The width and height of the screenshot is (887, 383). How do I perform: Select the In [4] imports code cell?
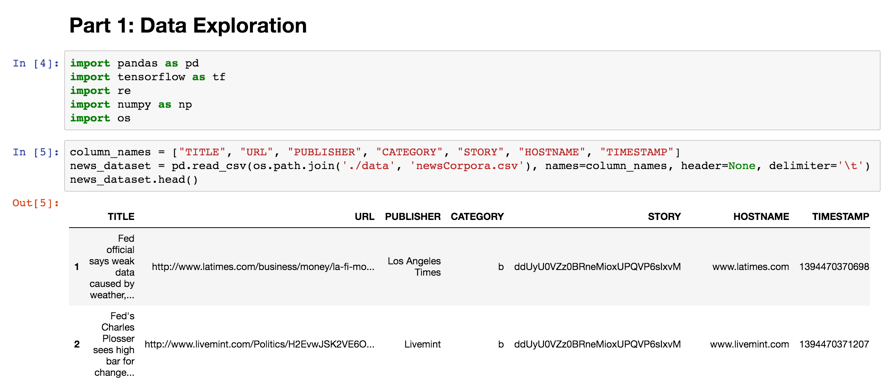tap(472, 91)
